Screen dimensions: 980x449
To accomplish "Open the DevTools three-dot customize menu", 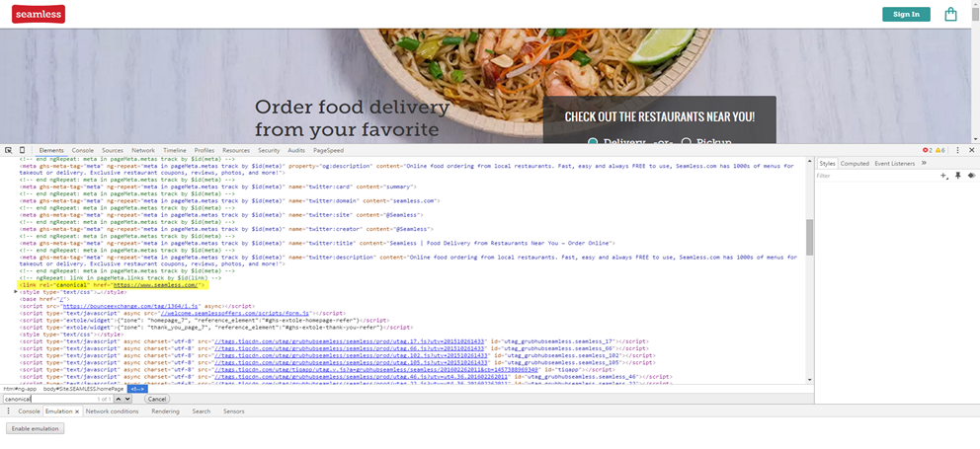I will 957,151.
